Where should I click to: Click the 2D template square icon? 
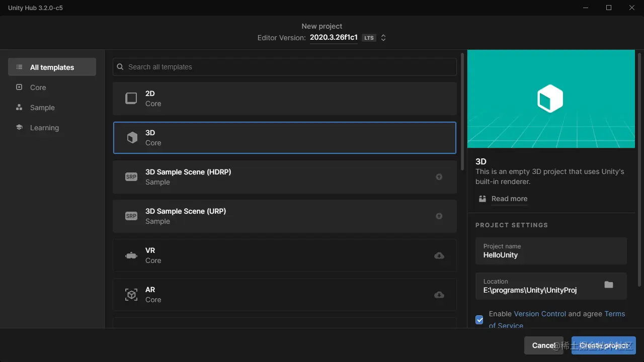(x=131, y=98)
